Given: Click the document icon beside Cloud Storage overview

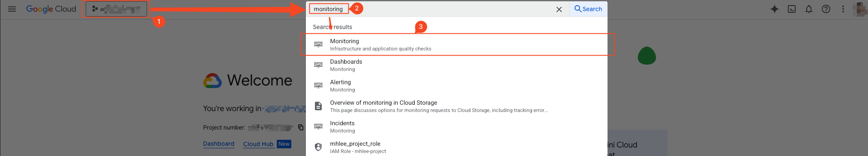Looking at the screenshot, I should [x=318, y=106].
